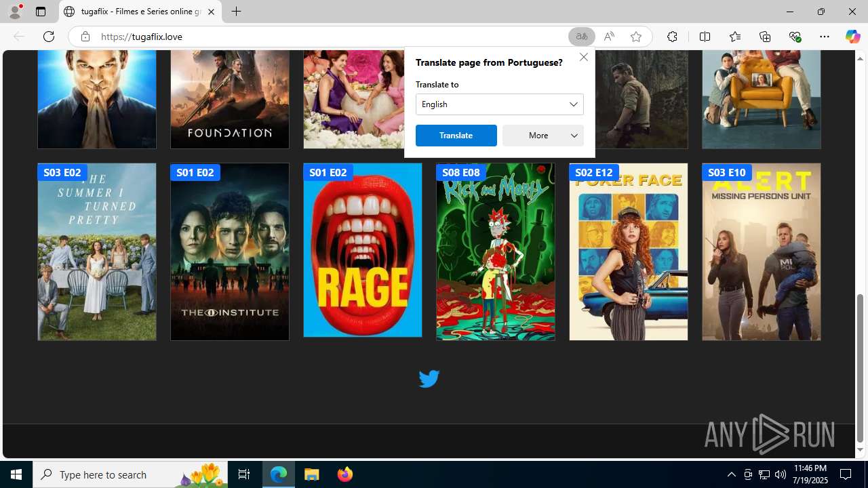Viewport: 868px width, 488px height.
Task: Open the notification center
Action: pyautogui.click(x=846, y=474)
